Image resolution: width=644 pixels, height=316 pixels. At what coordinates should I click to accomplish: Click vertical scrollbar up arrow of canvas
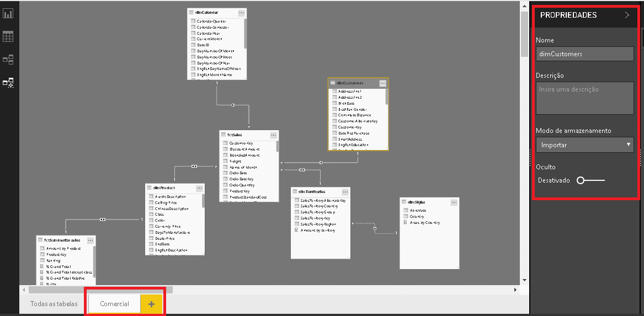pos(524,7)
